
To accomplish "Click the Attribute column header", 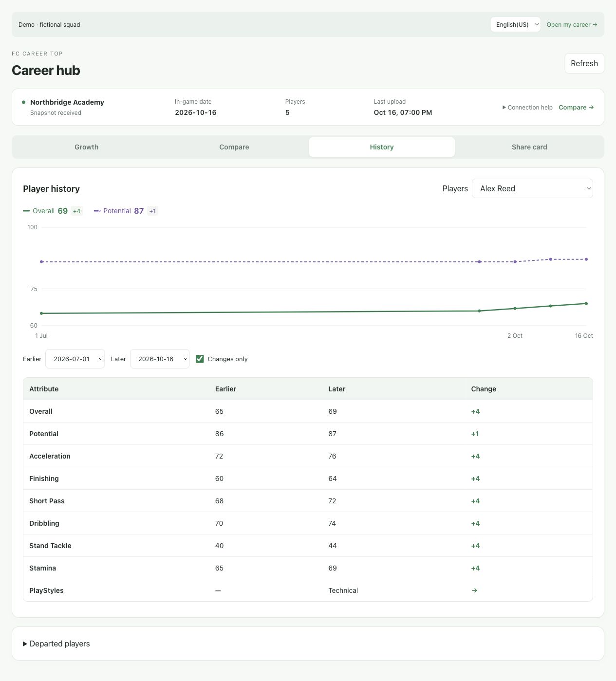I will (x=44, y=389).
